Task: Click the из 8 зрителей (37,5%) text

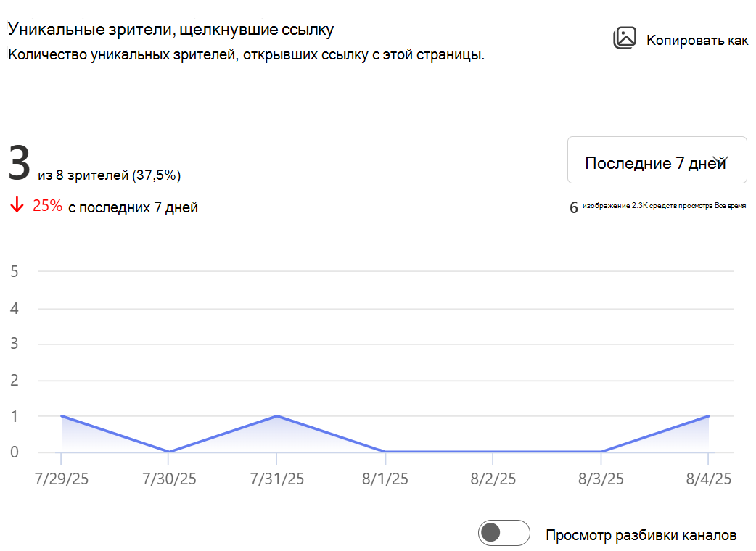Action: pyautogui.click(x=110, y=175)
